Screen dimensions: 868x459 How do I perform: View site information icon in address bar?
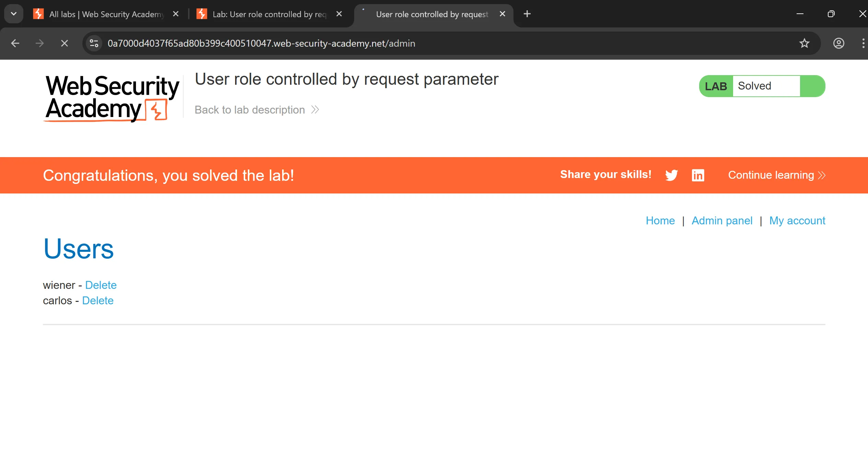(x=94, y=44)
